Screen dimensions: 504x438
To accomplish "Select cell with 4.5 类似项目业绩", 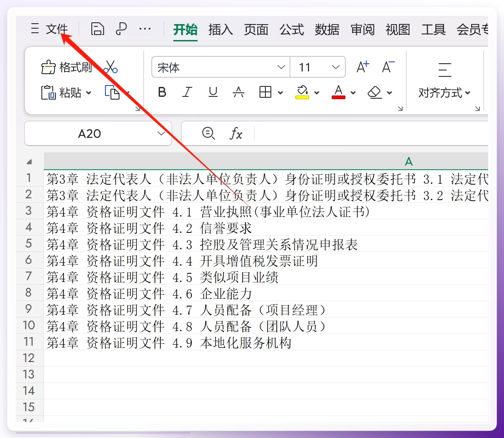I will pyautogui.click(x=266, y=277).
